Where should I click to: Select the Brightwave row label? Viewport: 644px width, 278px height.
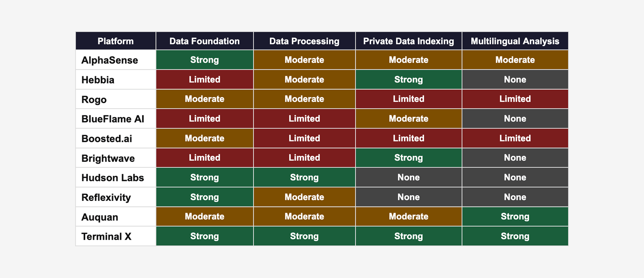click(x=108, y=158)
